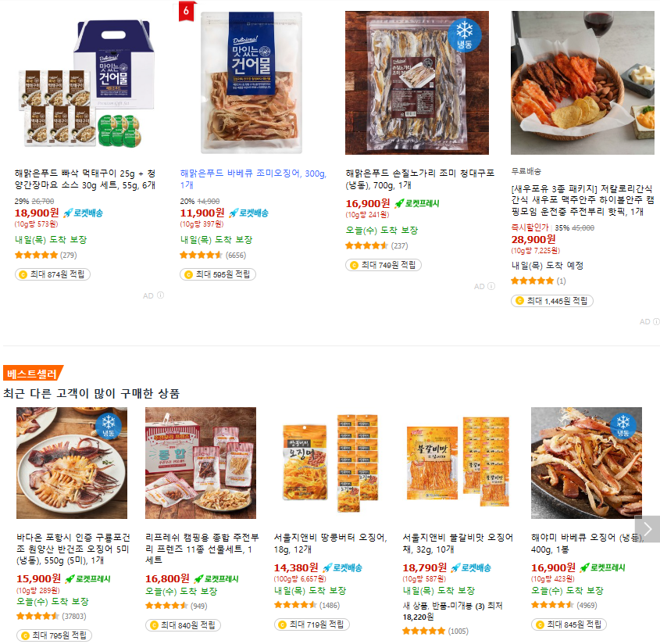Click the 최대 1,445원 적립 badge
Image resolution: width=660 pixels, height=644 pixels.
(552, 301)
